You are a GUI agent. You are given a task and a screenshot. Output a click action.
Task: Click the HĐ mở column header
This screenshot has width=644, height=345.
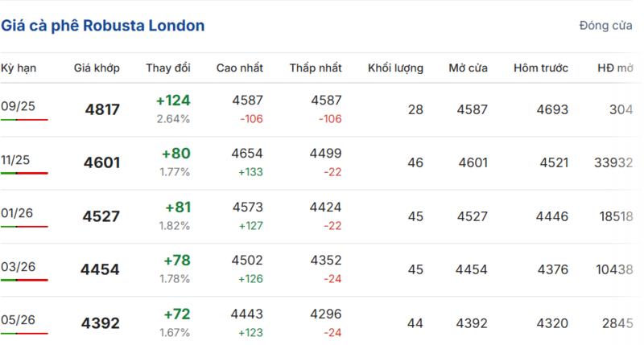[x=615, y=68]
